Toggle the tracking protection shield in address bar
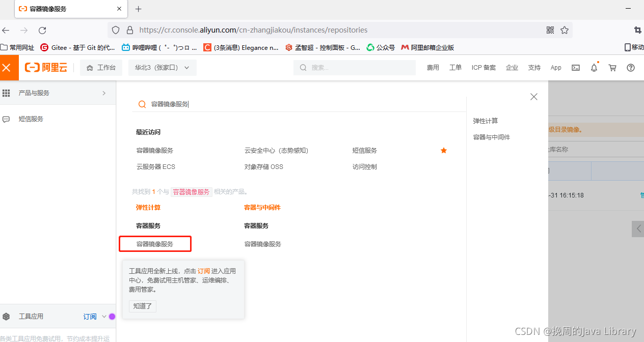This screenshot has height=342, width=644. click(x=116, y=30)
